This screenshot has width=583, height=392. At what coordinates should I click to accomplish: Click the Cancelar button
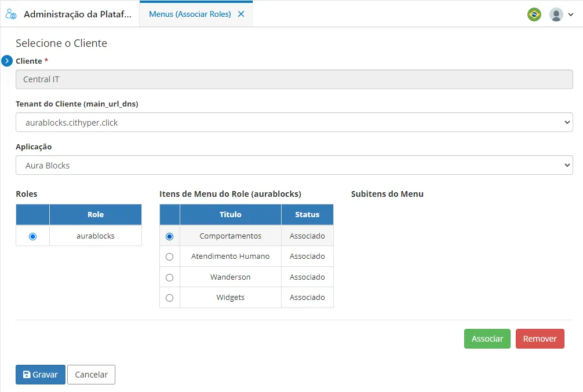(91, 375)
